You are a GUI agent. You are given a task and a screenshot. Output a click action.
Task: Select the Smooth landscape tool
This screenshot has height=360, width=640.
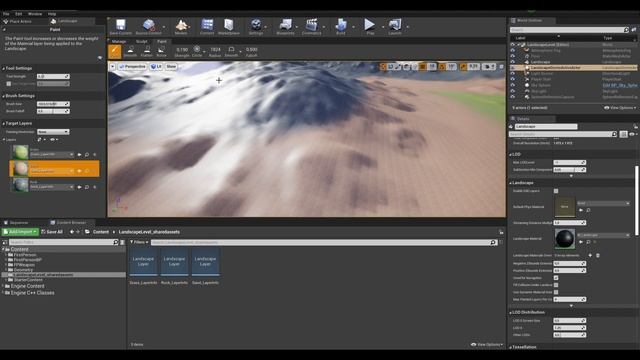pos(131,51)
